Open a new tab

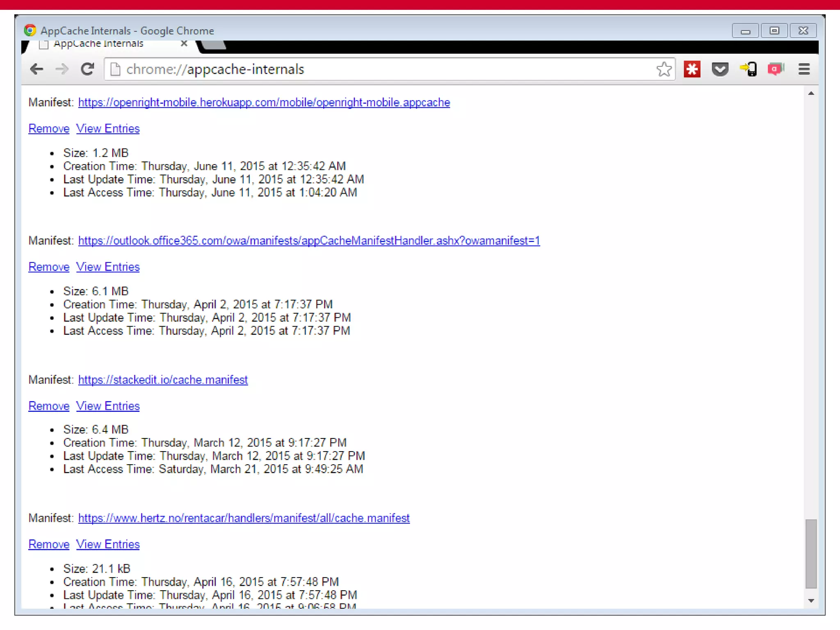[214, 45]
